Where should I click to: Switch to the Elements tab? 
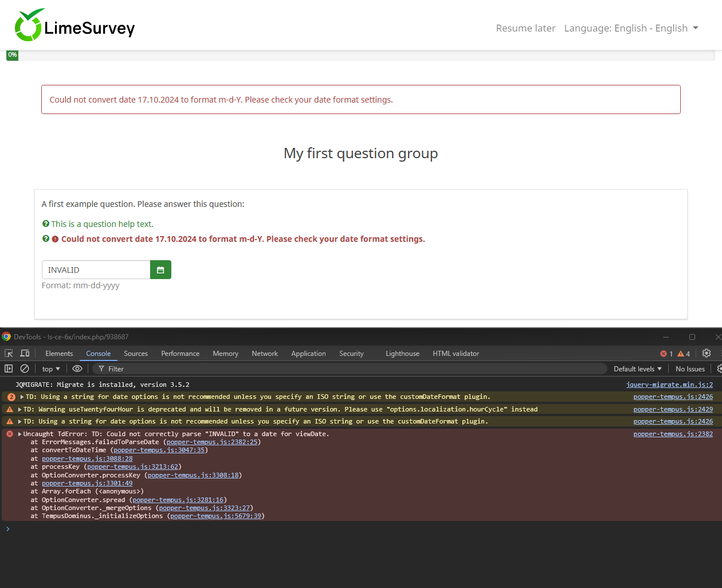59,354
